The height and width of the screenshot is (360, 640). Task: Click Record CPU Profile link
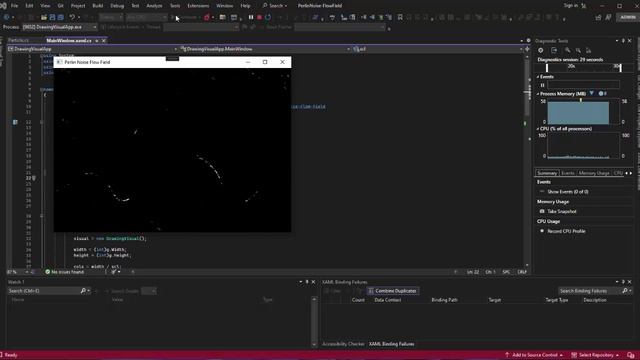pyautogui.click(x=566, y=231)
